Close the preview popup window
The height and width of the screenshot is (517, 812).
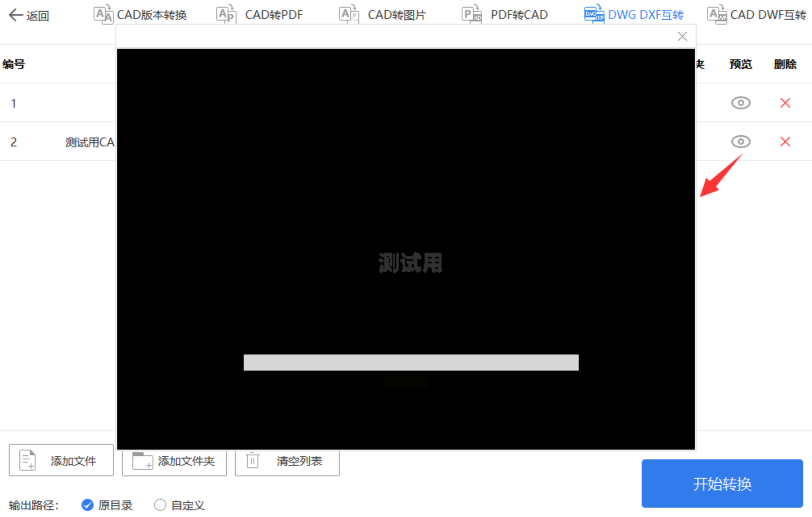[x=682, y=37]
